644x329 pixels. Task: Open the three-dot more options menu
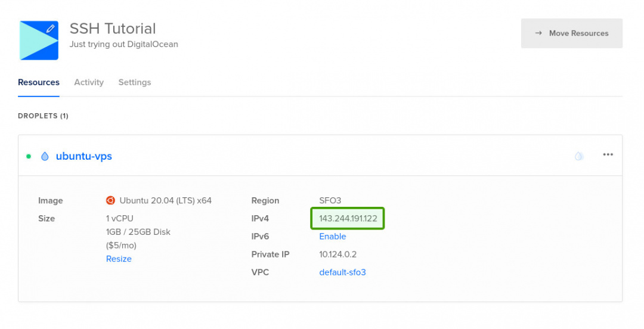608,154
